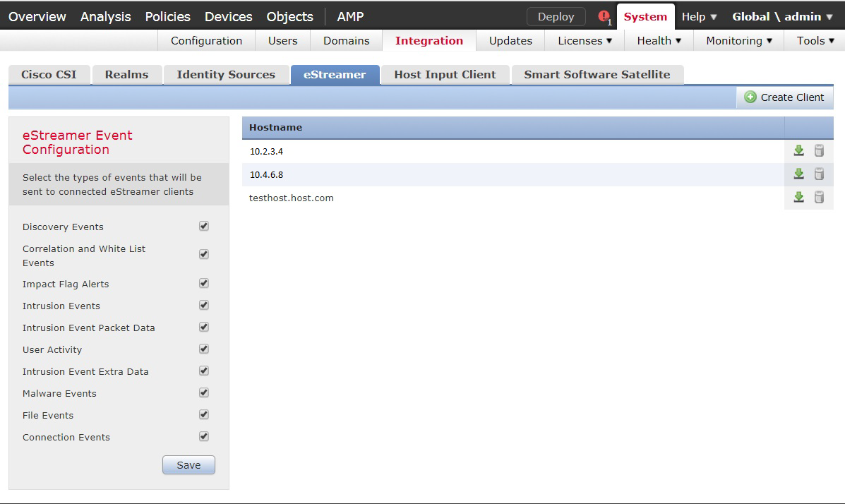Toggle User Activity checkbox

point(204,349)
